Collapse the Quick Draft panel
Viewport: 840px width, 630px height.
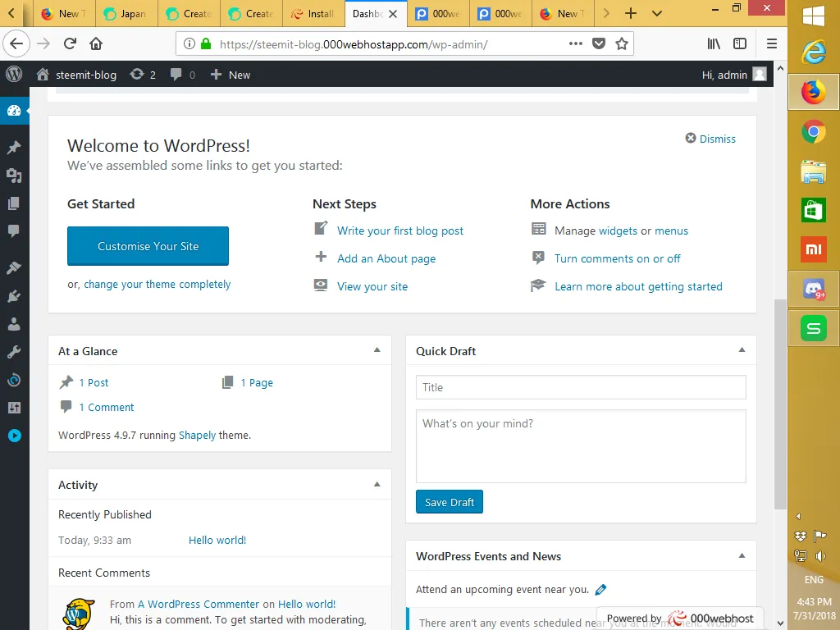(742, 349)
